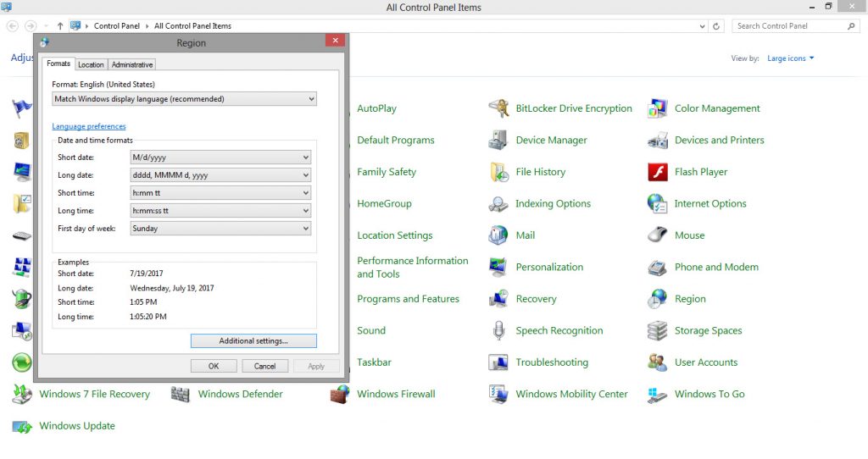Open the Short date format dropdown

pos(220,158)
